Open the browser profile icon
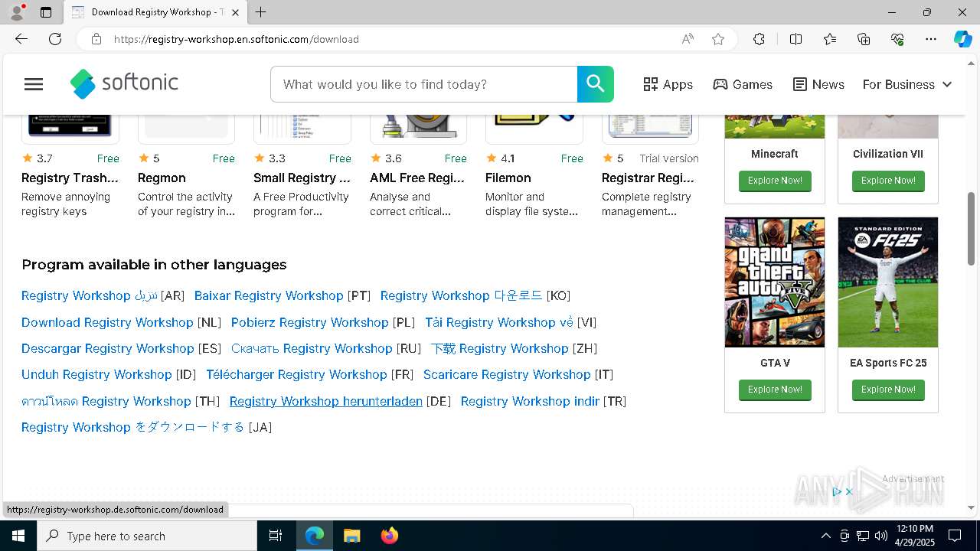Image resolution: width=980 pixels, height=551 pixels. [x=17, y=12]
